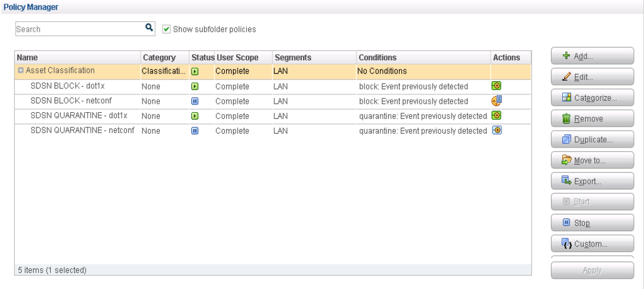The width and height of the screenshot is (644, 289).
Task: Focus the Search input field
Action: pos(78,29)
